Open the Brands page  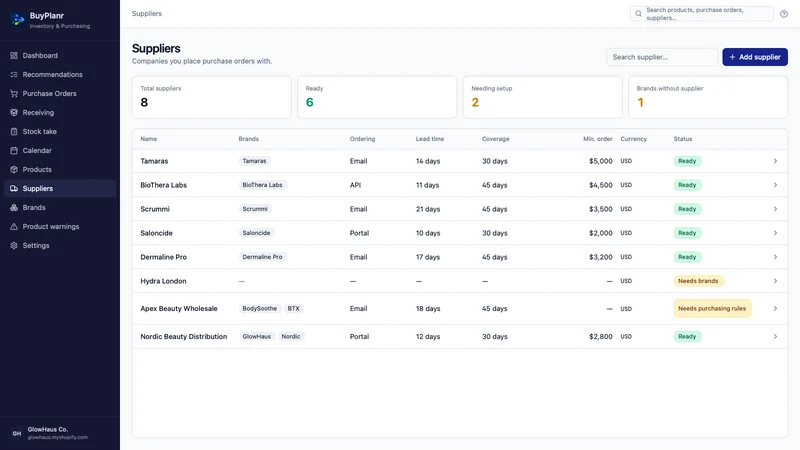[60, 208]
